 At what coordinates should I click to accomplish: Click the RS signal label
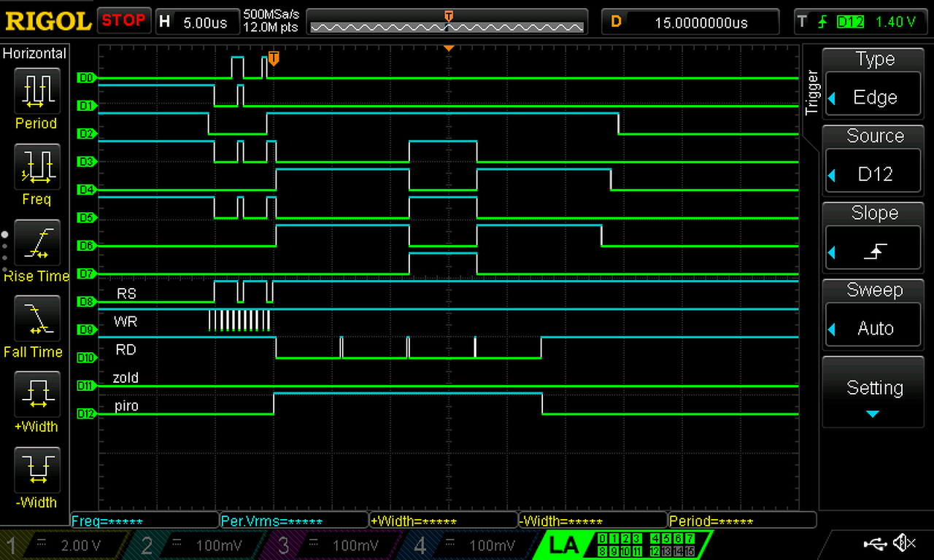tap(126, 293)
